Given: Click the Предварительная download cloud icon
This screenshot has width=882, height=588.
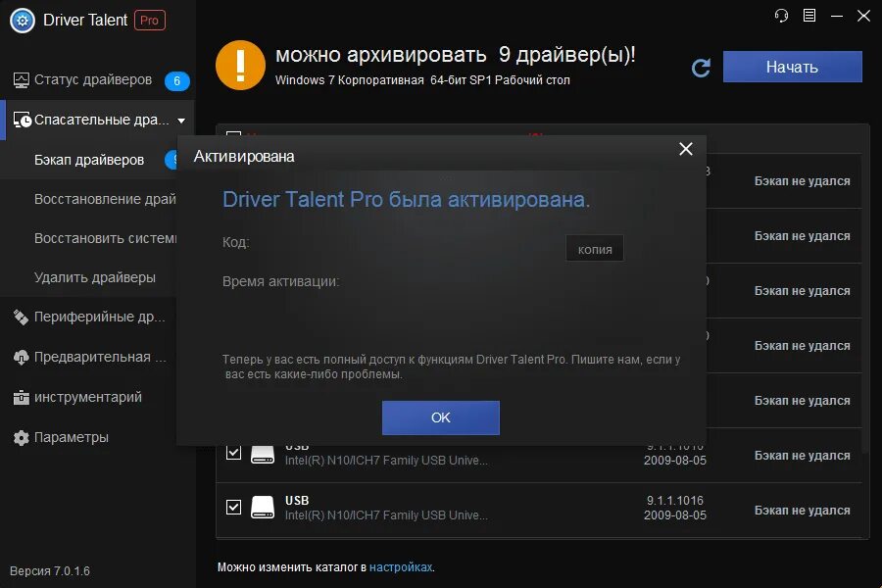Looking at the screenshot, I should click(x=21, y=358).
